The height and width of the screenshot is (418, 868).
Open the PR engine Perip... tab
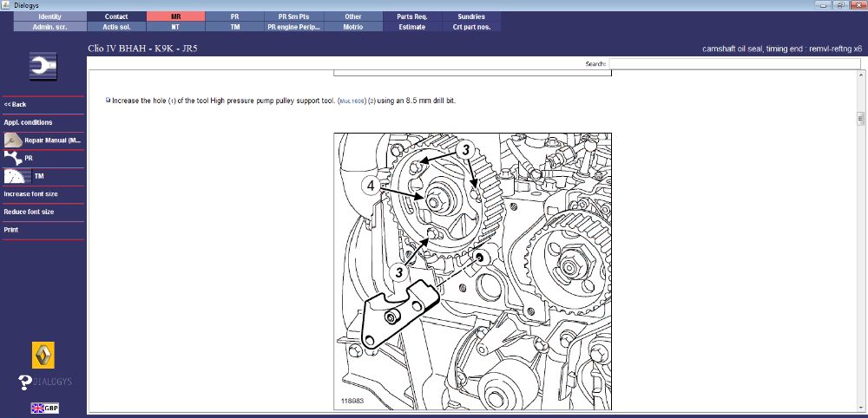click(294, 27)
